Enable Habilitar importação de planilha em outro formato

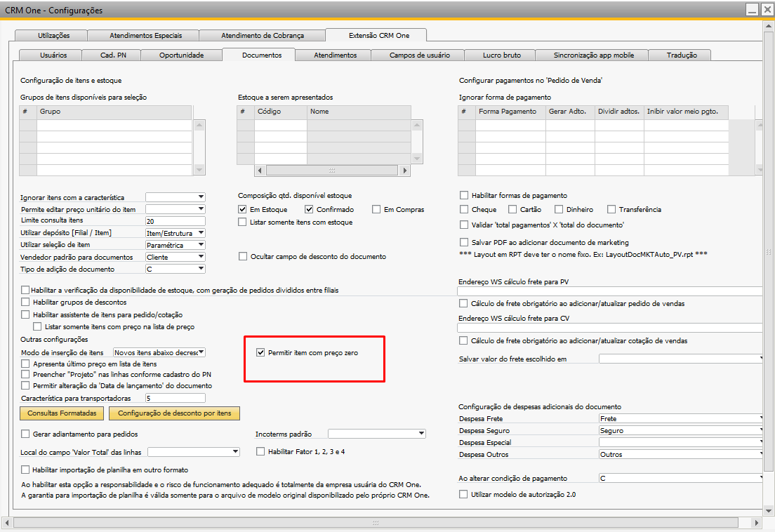[25, 470]
